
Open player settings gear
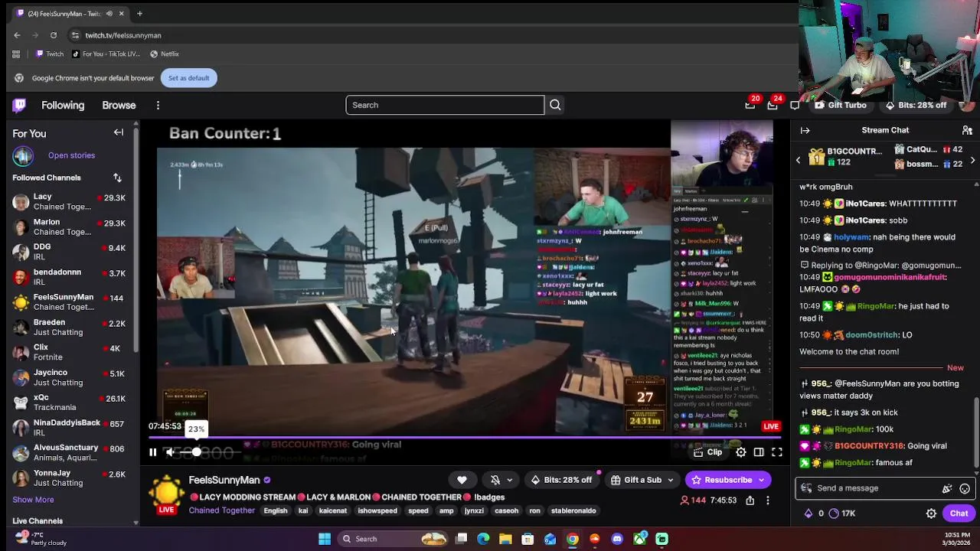click(741, 452)
